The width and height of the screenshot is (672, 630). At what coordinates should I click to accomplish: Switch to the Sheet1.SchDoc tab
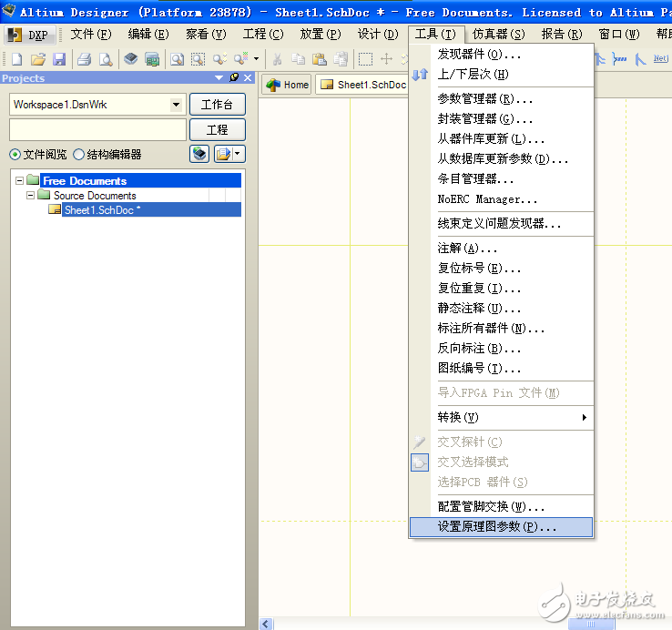pos(363,85)
